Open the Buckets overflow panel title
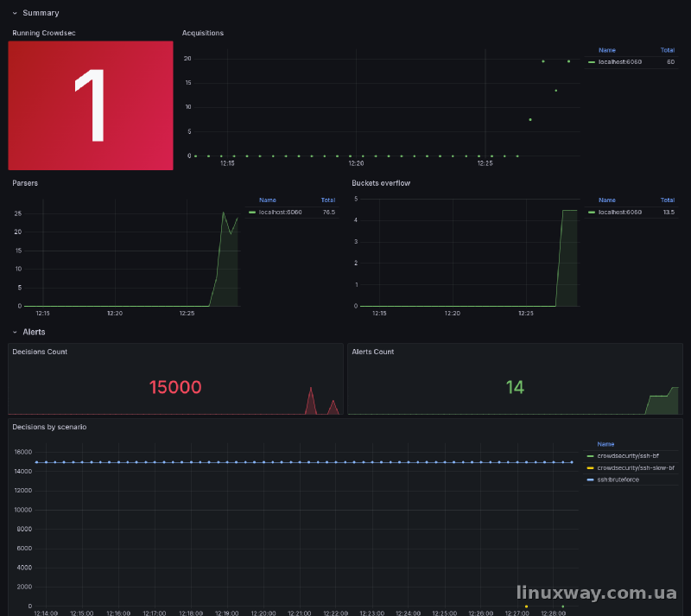 pos(381,183)
